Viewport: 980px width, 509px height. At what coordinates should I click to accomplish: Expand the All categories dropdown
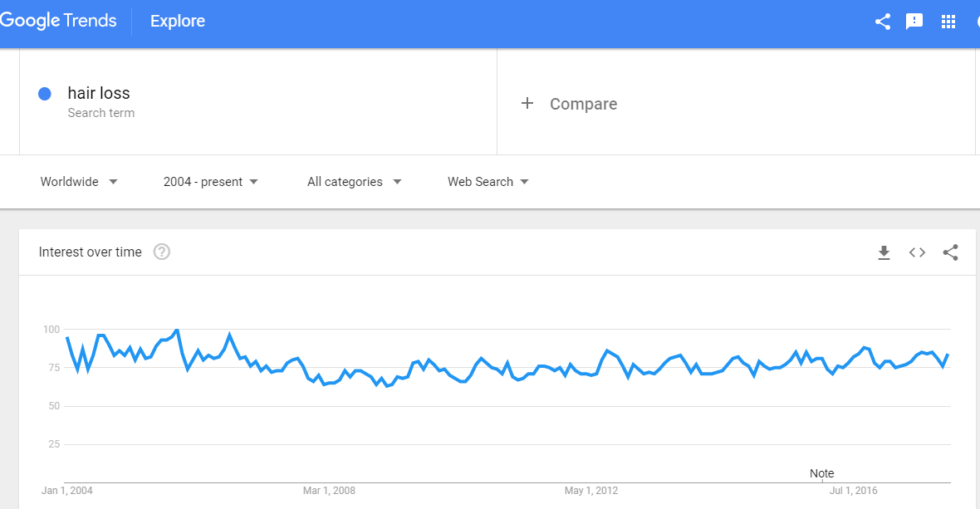[x=354, y=182]
